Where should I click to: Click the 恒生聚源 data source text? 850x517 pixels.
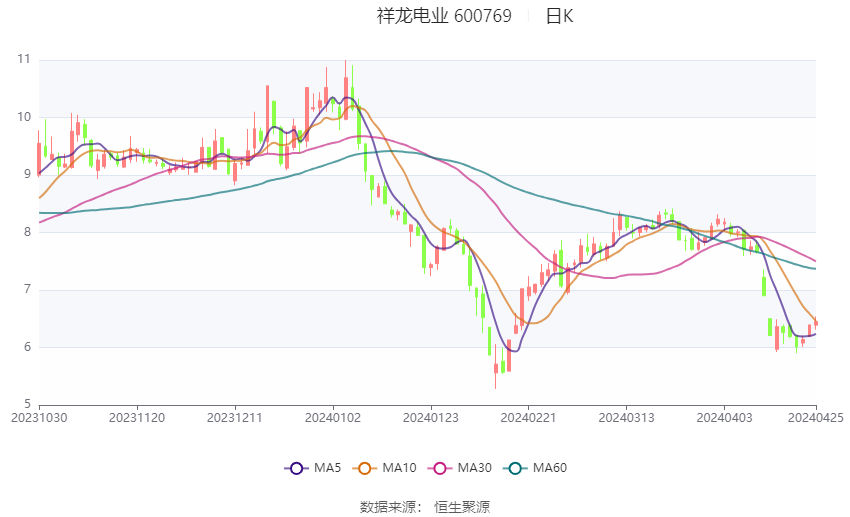tap(462, 506)
